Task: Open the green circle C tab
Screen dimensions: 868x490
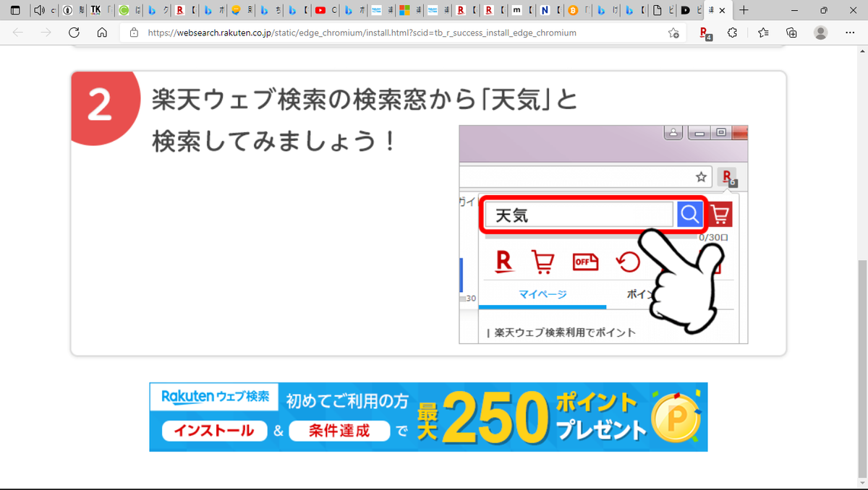Action: click(x=129, y=10)
